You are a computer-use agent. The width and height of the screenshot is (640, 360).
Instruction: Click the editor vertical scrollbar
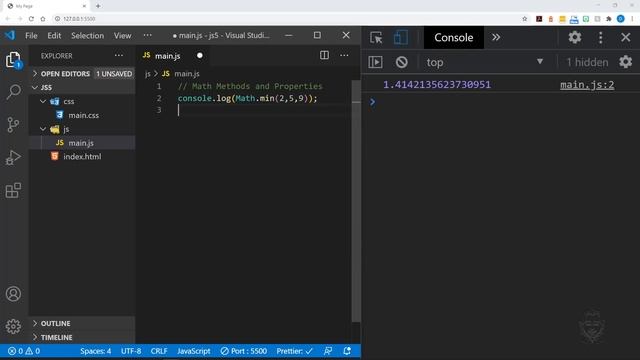point(356,200)
